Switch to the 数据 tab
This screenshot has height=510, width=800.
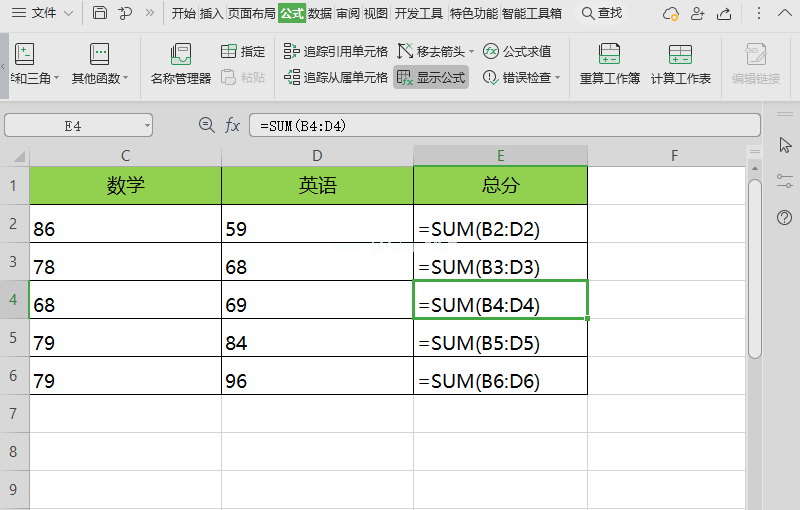pos(320,13)
